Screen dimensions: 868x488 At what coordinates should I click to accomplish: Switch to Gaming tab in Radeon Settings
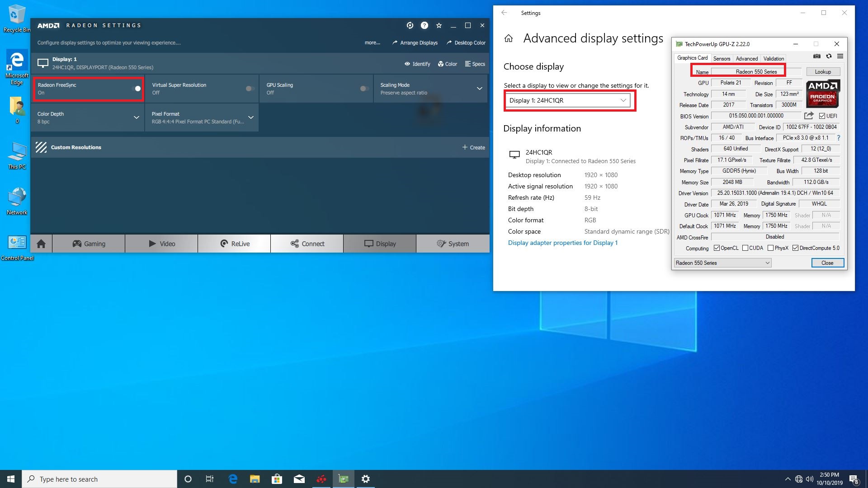click(x=89, y=244)
